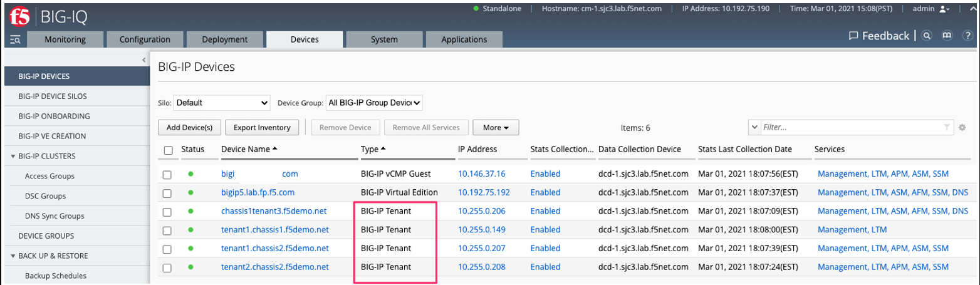
Task: Open BIG-IP VE CREATION in sidebar
Action: click(x=76, y=136)
